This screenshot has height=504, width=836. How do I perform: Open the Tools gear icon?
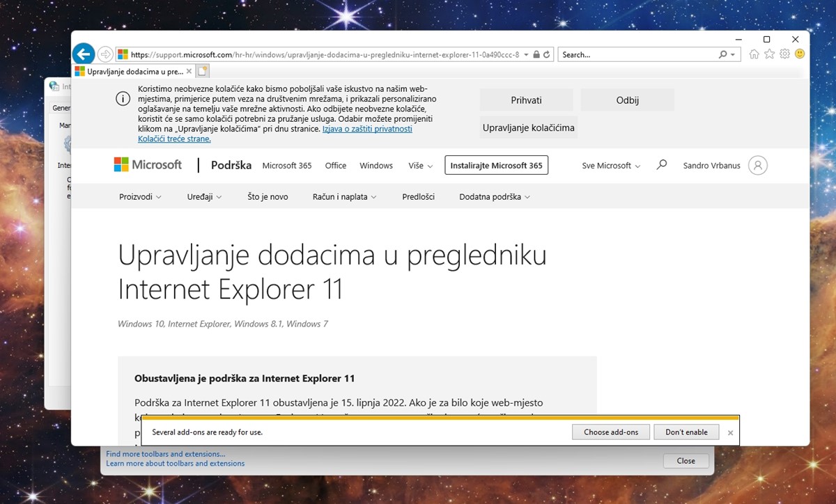784,54
